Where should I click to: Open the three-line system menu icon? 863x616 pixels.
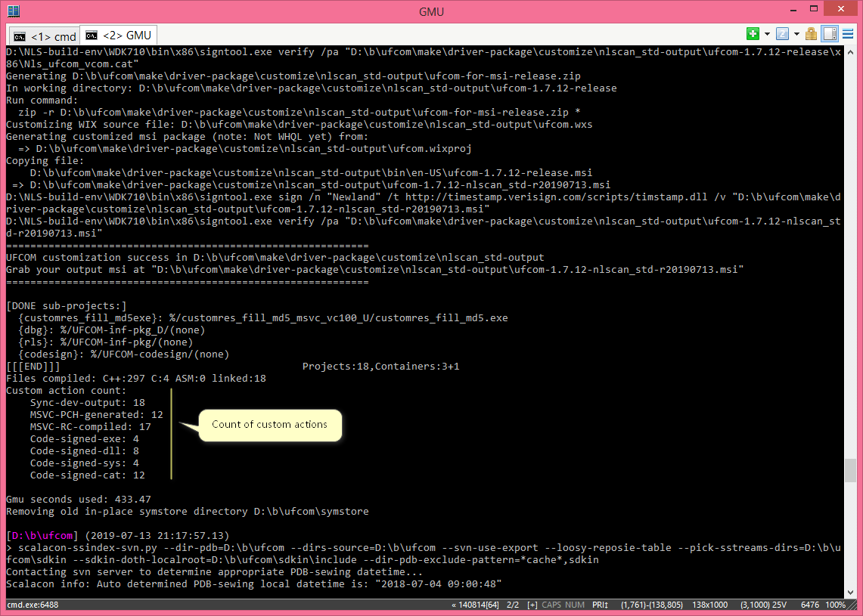(848, 34)
